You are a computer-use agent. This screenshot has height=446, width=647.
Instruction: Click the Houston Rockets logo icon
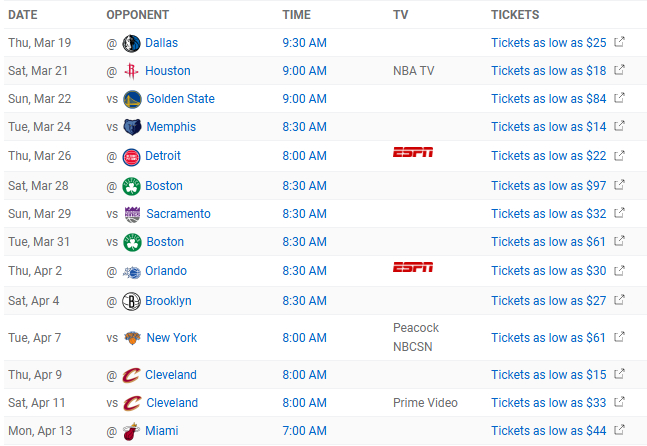[x=131, y=71]
